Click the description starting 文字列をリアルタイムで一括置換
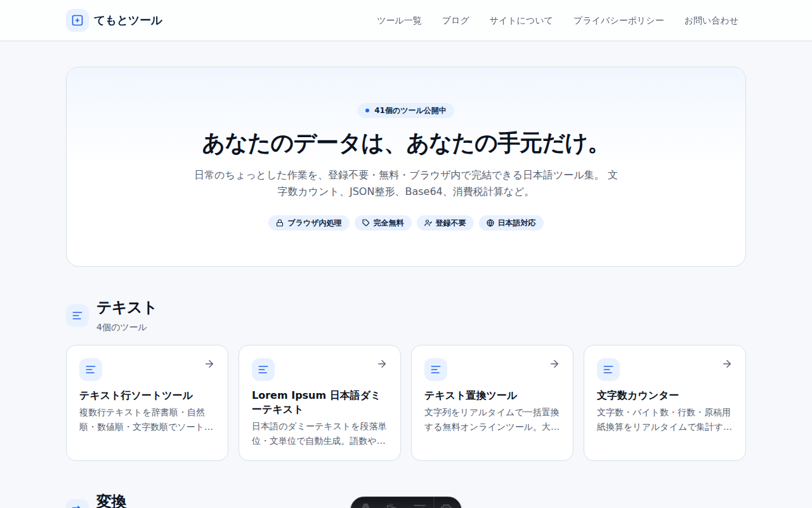 click(492, 420)
